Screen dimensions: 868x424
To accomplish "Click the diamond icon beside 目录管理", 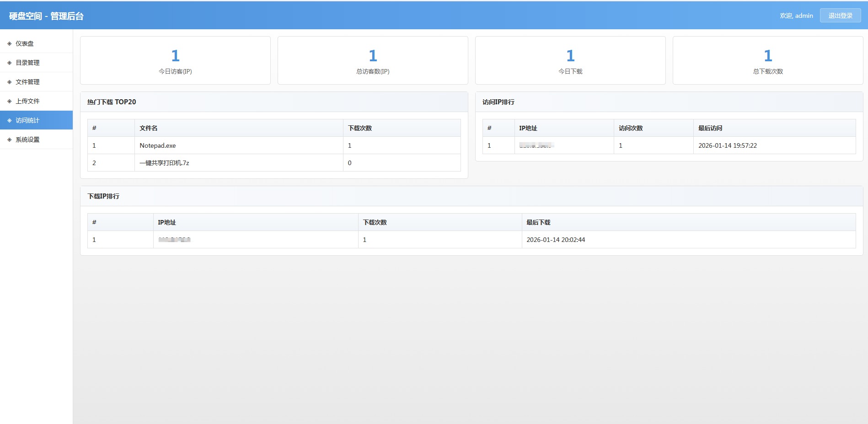I will pos(9,63).
